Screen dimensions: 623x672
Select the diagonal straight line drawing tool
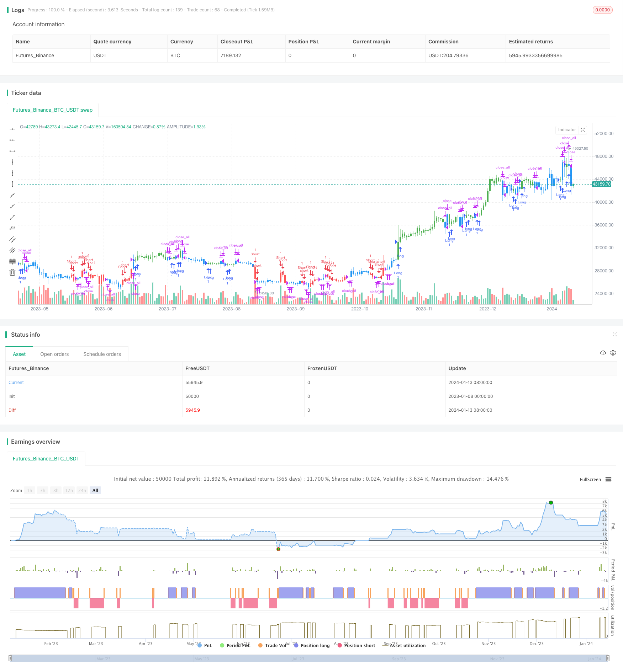(12, 195)
